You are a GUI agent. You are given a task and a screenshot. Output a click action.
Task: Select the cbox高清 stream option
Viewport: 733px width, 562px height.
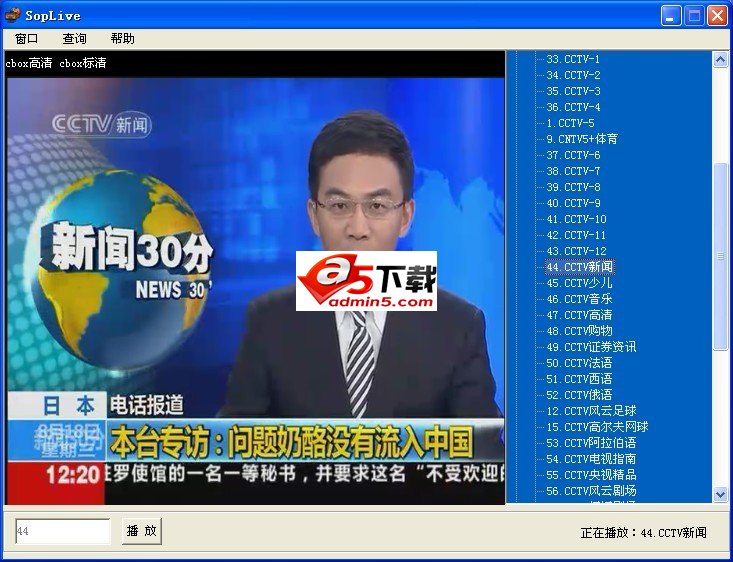pos(29,63)
